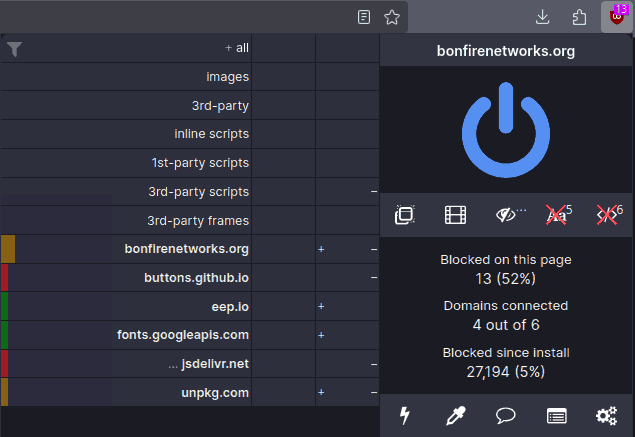The image size is (635, 437).
Task: Select the 3rd-party frames rule row
Action: point(126,221)
